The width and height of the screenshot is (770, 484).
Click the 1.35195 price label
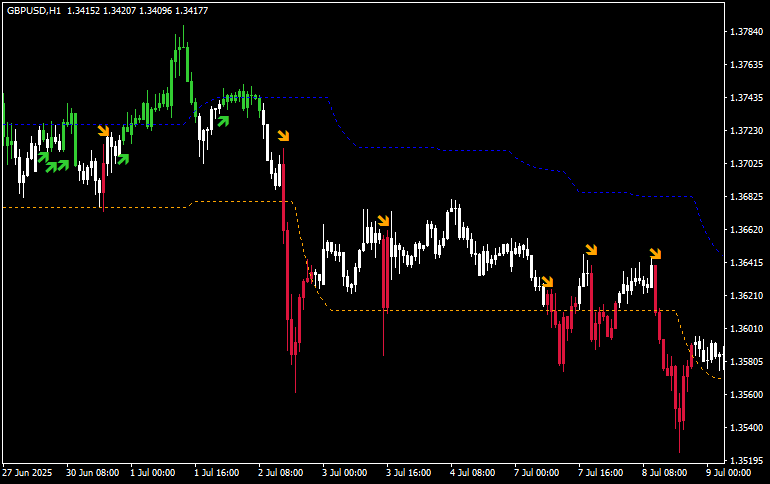746,460
